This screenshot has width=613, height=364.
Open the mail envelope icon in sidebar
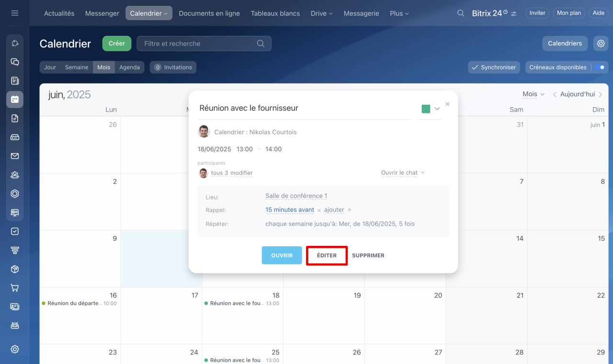[x=15, y=156]
